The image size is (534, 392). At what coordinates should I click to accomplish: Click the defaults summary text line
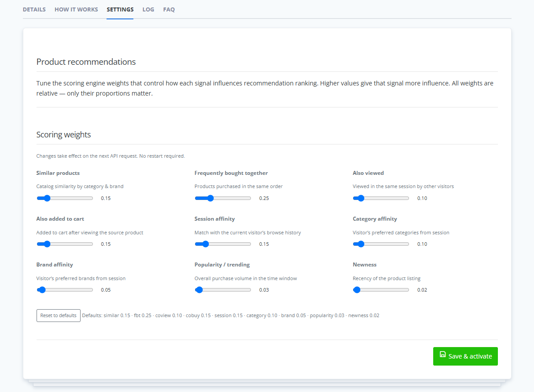[231, 316]
